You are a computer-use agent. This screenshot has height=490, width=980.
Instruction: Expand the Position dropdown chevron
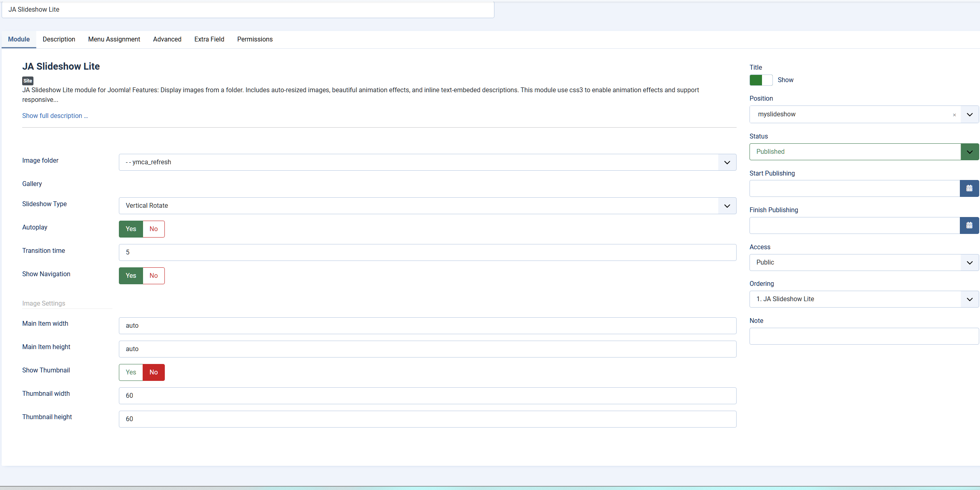[x=970, y=115]
